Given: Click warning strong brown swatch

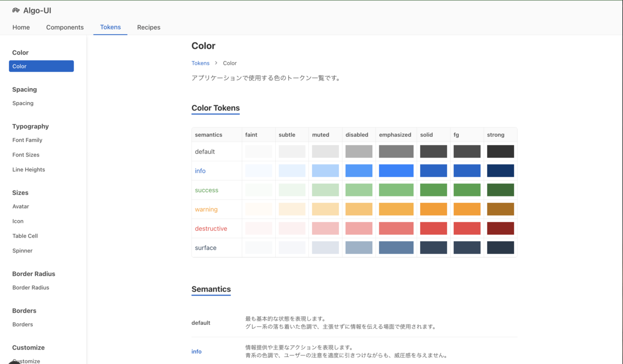Looking at the screenshot, I should 500,209.
